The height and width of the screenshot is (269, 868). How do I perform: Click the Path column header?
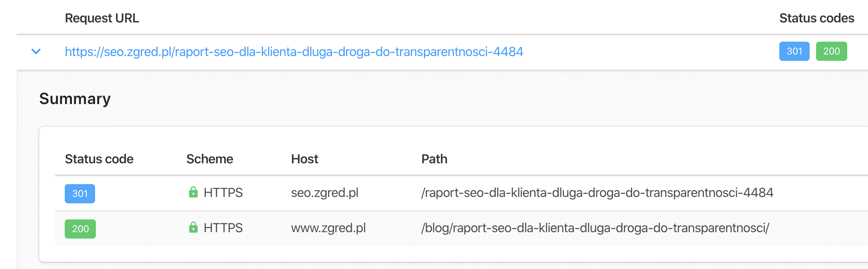click(x=434, y=159)
